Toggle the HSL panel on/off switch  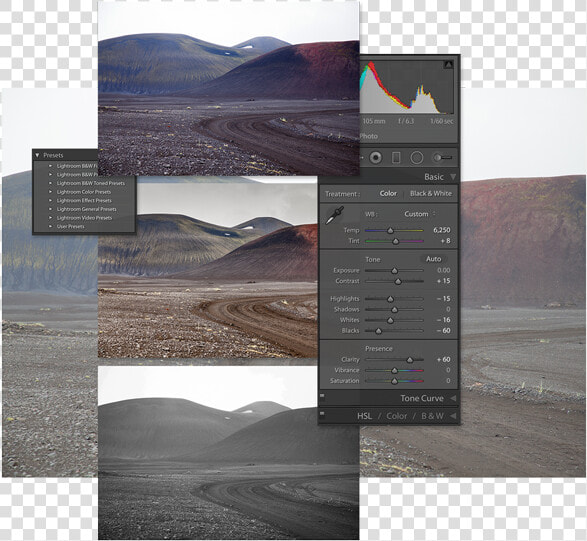(x=322, y=413)
